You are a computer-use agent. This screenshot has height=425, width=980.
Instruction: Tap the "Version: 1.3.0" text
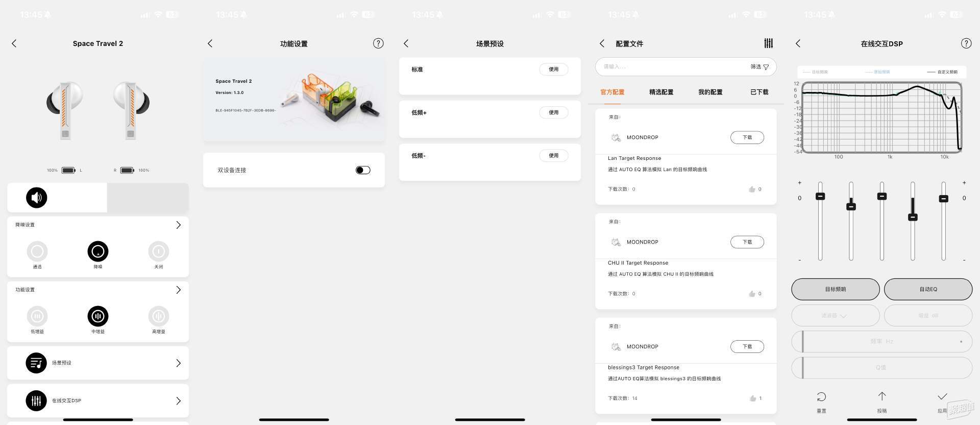pos(230,93)
